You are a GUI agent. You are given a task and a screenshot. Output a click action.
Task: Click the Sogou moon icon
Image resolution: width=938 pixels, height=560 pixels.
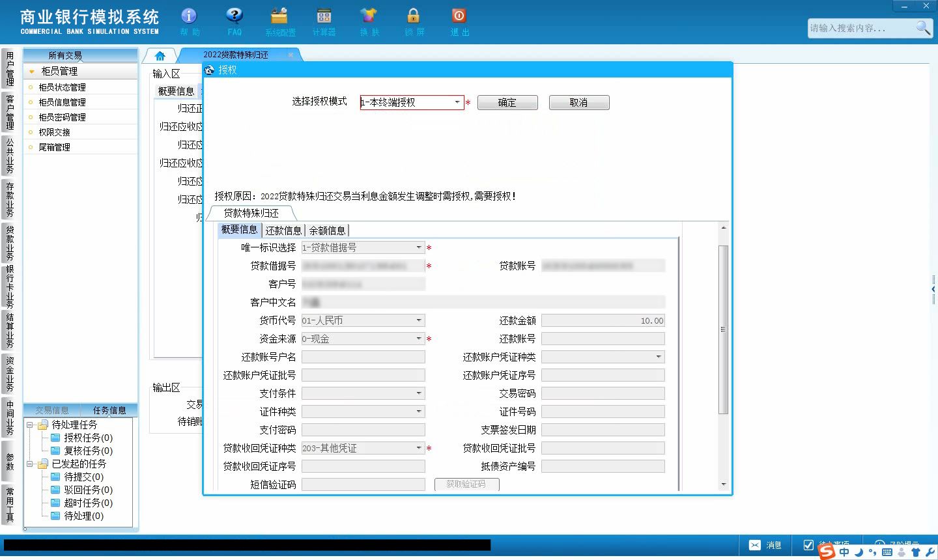click(x=859, y=552)
